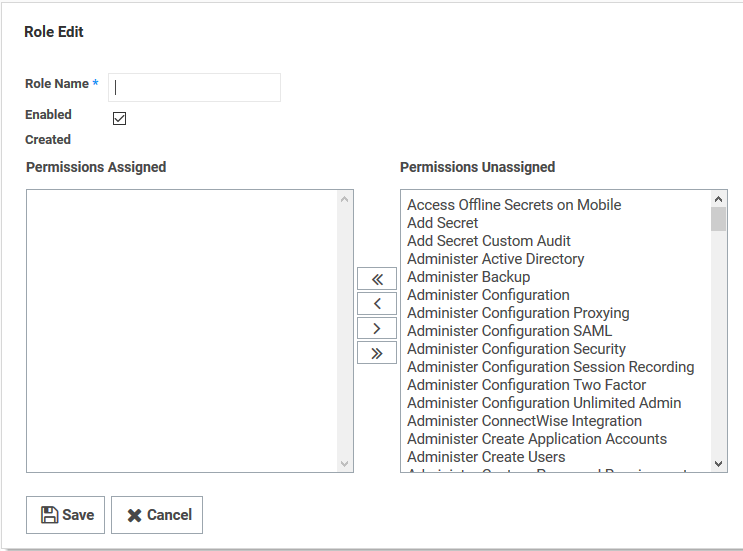Select Add Secret Custom Audit permission
The image size is (743, 551).
[x=489, y=241]
